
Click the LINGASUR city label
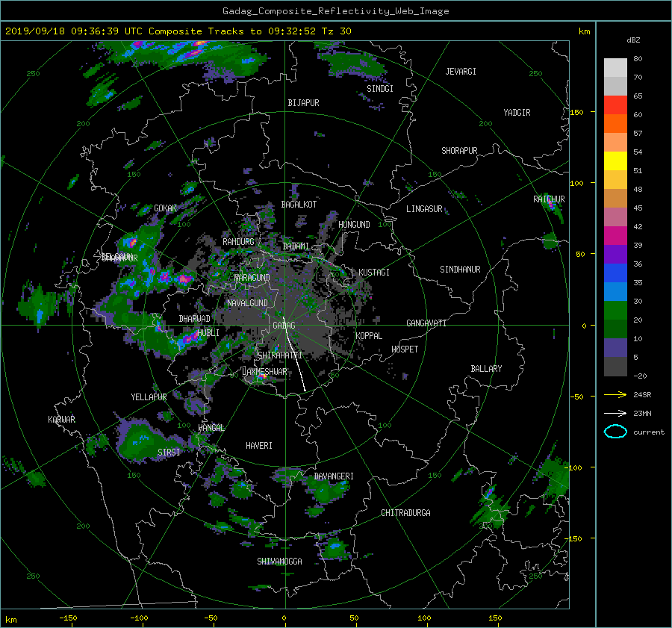(424, 209)
